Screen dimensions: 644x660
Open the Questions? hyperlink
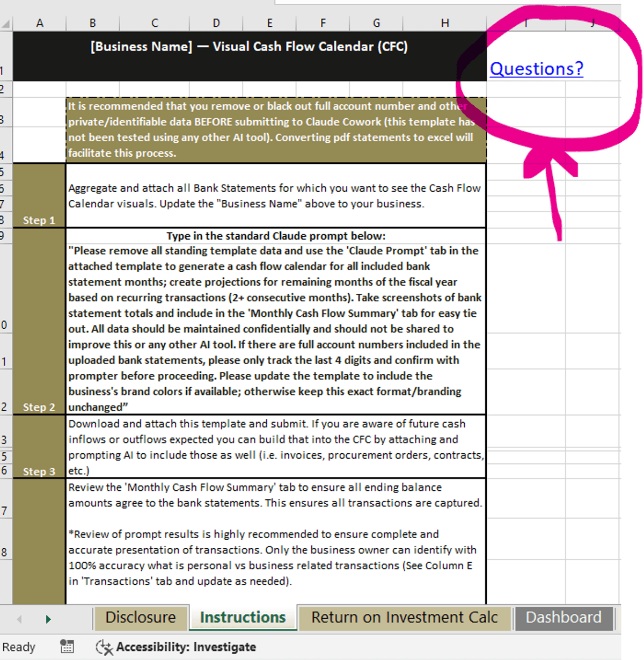pyautogui.click(x=536, y=69)
